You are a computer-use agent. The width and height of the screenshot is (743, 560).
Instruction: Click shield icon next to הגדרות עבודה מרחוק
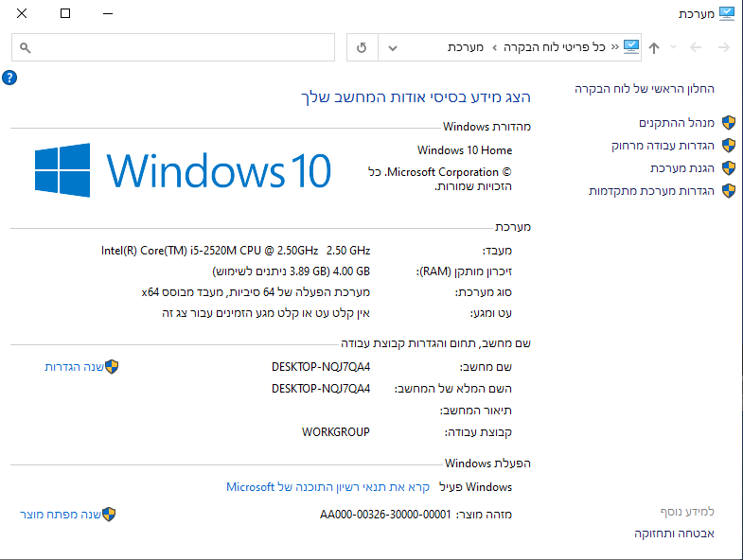point(728,145)
